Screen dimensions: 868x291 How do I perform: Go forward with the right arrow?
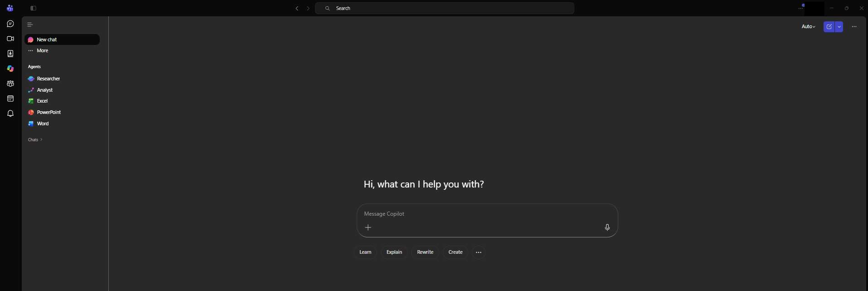[308, 8]
